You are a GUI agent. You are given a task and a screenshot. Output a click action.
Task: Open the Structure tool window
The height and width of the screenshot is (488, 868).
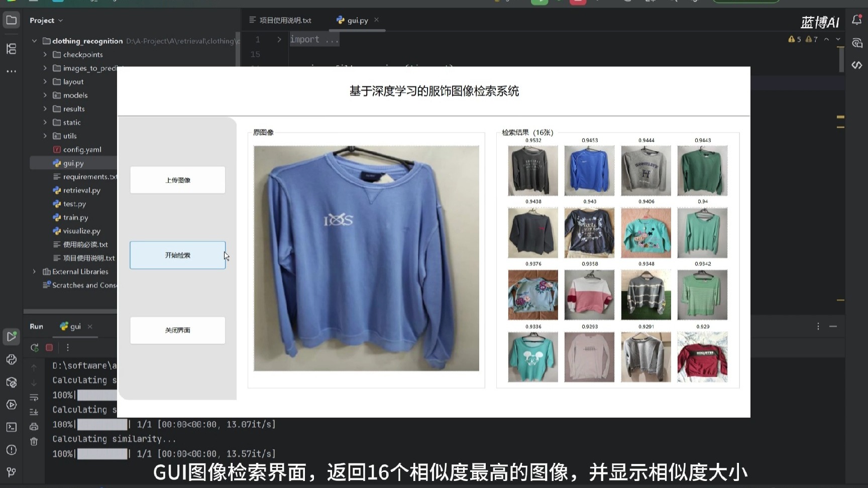point(11,49)
